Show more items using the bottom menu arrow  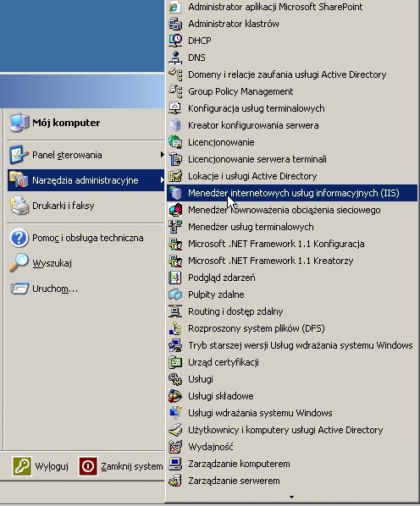pyautogui.click(x=291, y=497)
